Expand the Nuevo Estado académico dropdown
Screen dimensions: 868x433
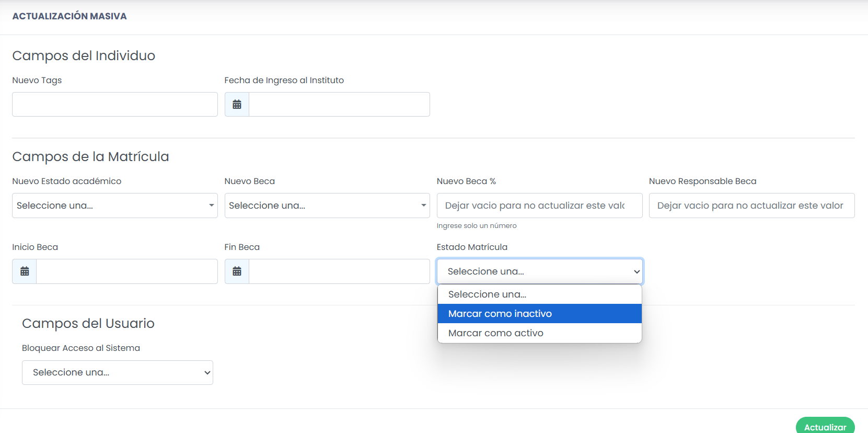point(114,206)
